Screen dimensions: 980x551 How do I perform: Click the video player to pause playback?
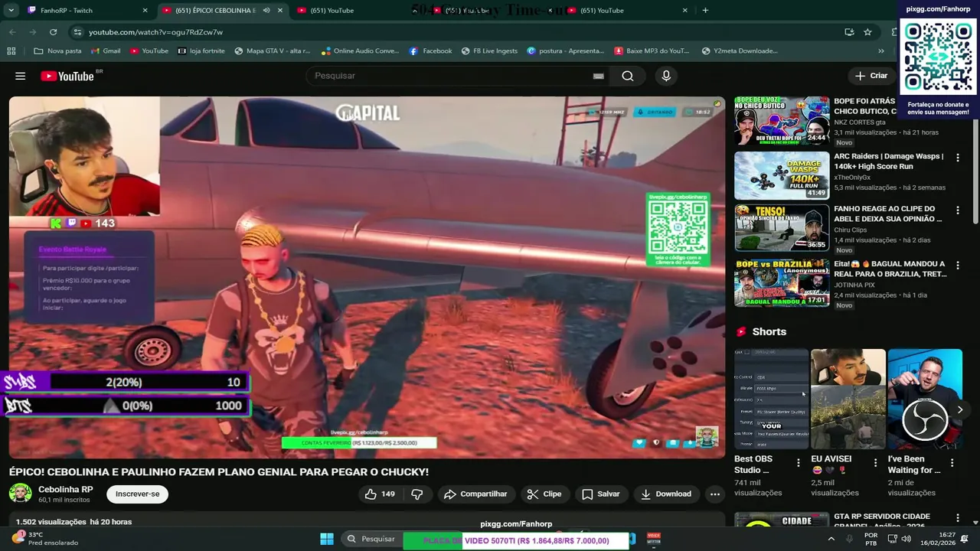click(x=367, y=277)
